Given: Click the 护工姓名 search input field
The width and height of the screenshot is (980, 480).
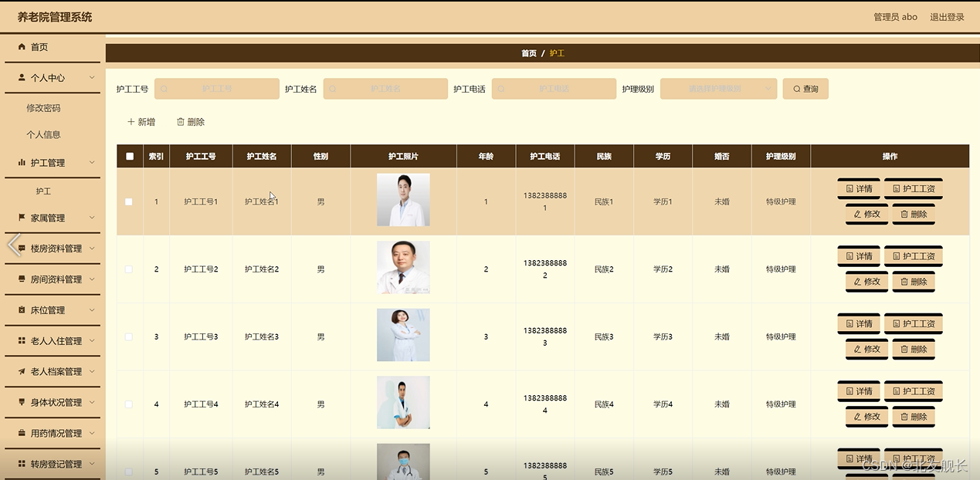Looking at the screenshot, I should (x=385, y=88).
